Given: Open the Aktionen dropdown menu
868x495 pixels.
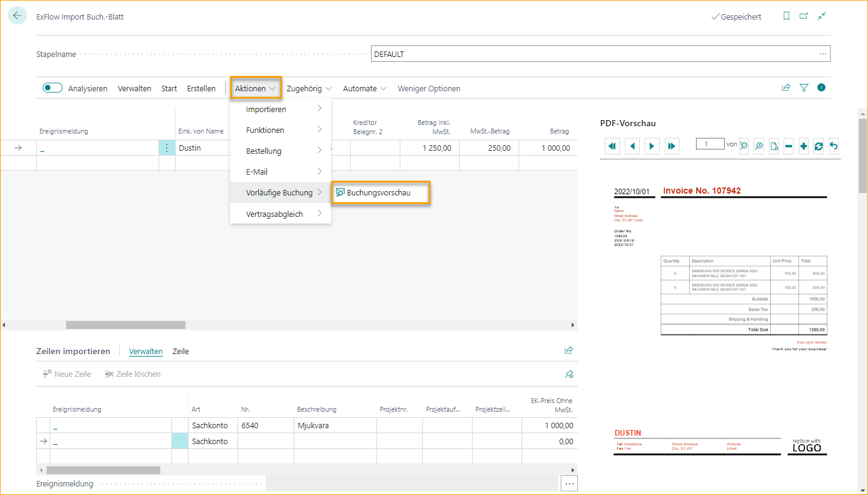Looking at the screenshot, I should click(x=255, y=88).
